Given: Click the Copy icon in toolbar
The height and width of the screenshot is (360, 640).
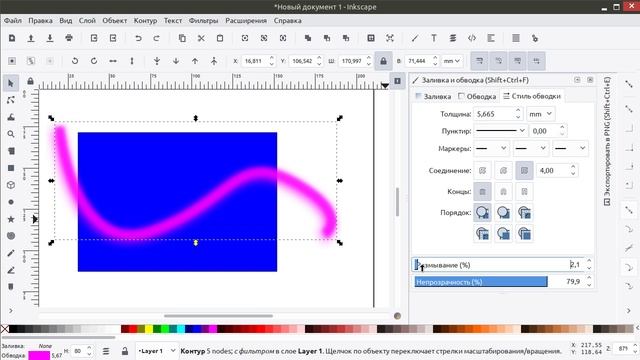Looking at the screenshot, I should point(182,38).
